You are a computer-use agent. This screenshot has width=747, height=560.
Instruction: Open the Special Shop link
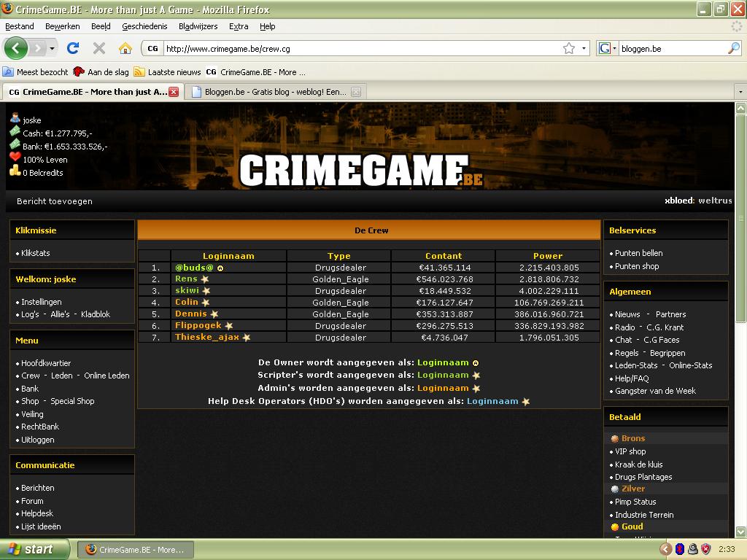72,401
